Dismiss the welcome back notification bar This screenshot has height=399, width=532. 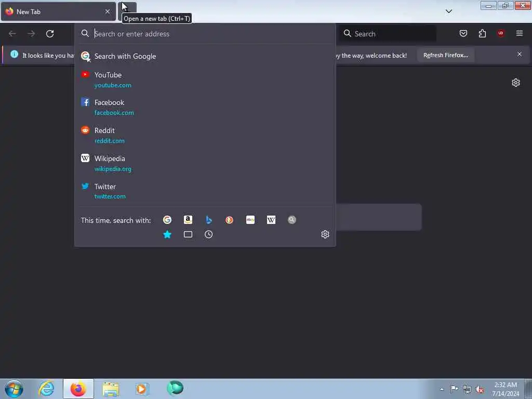coord(520,54)
